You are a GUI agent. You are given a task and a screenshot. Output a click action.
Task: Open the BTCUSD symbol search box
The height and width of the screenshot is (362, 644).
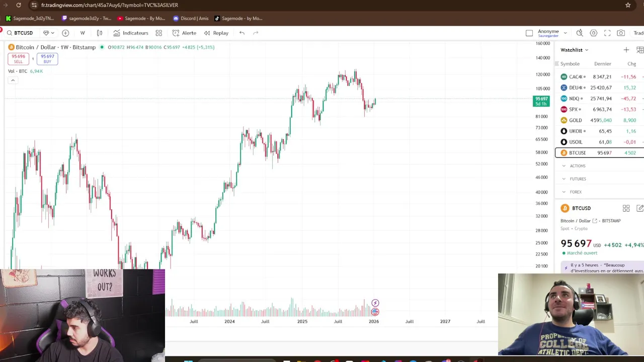(20, 33)
